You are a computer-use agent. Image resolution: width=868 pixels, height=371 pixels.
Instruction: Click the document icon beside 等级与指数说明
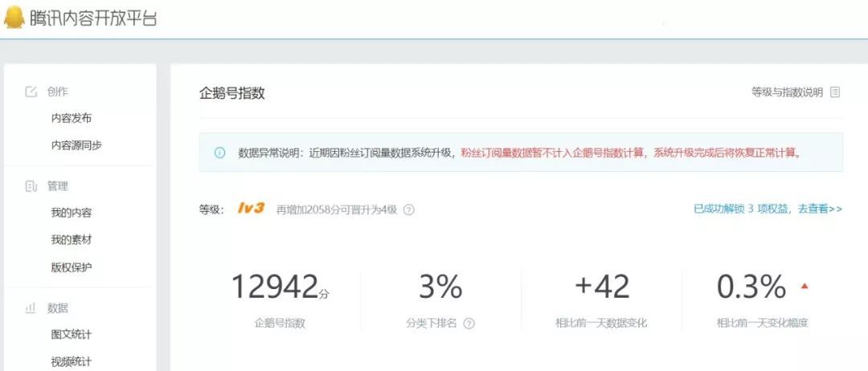(x=835, y=92)
